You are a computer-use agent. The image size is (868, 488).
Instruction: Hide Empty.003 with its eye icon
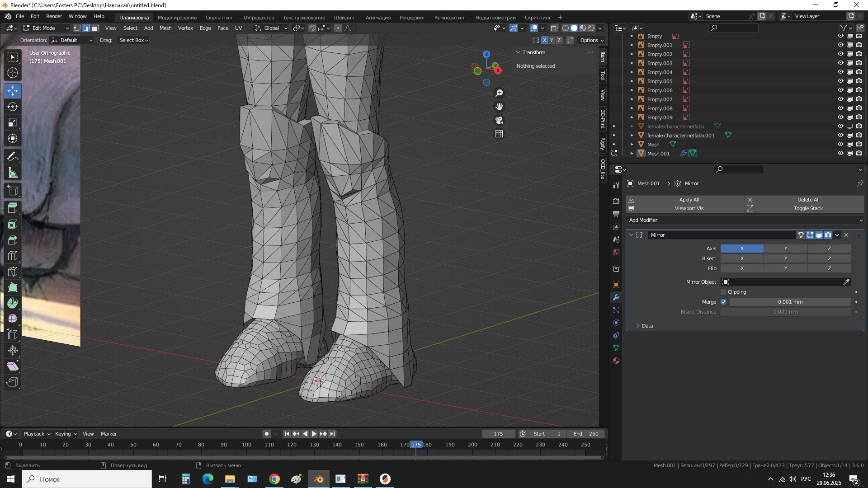coord(840,63)
